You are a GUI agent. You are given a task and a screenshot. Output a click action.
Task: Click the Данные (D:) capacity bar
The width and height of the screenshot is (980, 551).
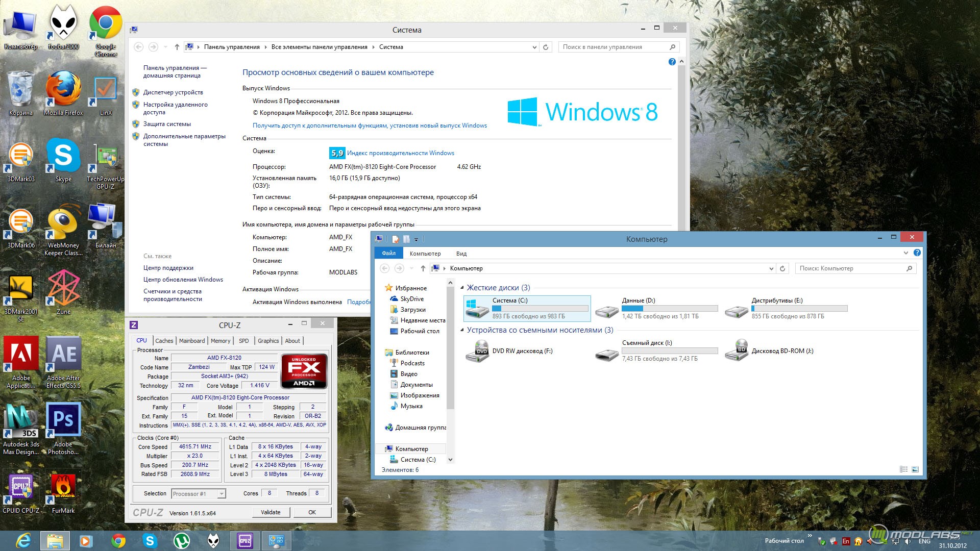point(670,308)
